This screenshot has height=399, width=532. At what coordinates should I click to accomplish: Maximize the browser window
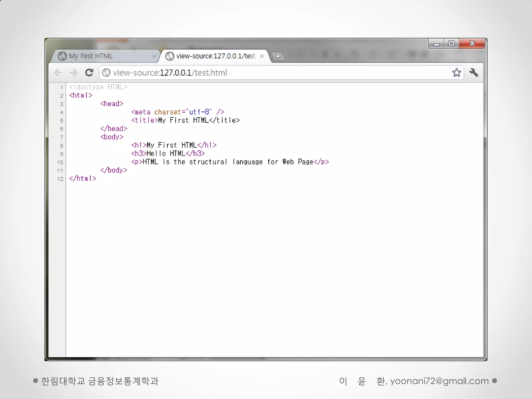451,44
